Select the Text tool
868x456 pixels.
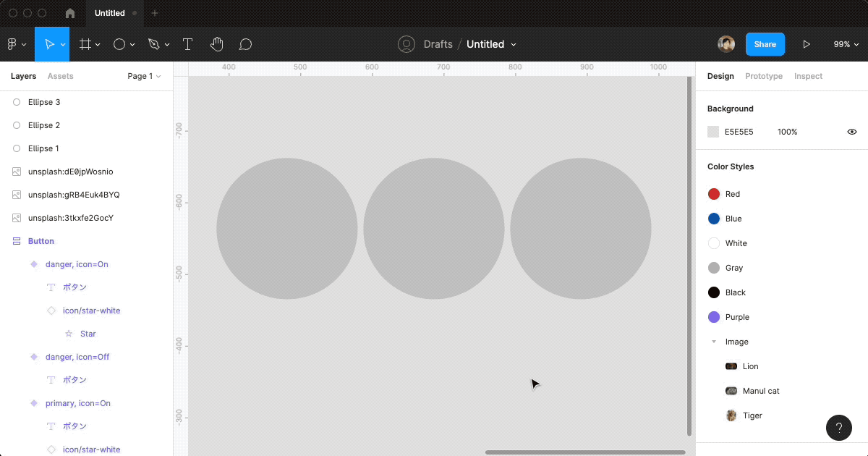[x=187, y=44]
